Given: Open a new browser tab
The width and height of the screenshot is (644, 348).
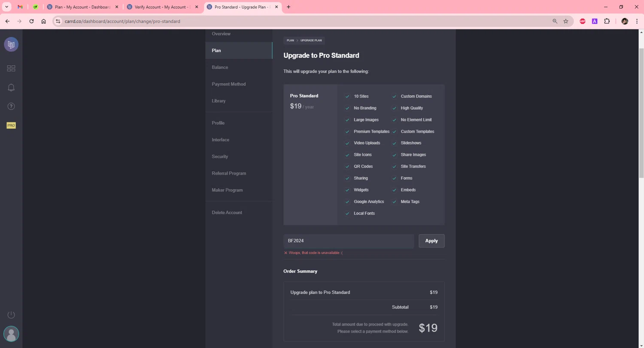Looking at the screenshot, I should pyautogui.click(x=289, y=7).
